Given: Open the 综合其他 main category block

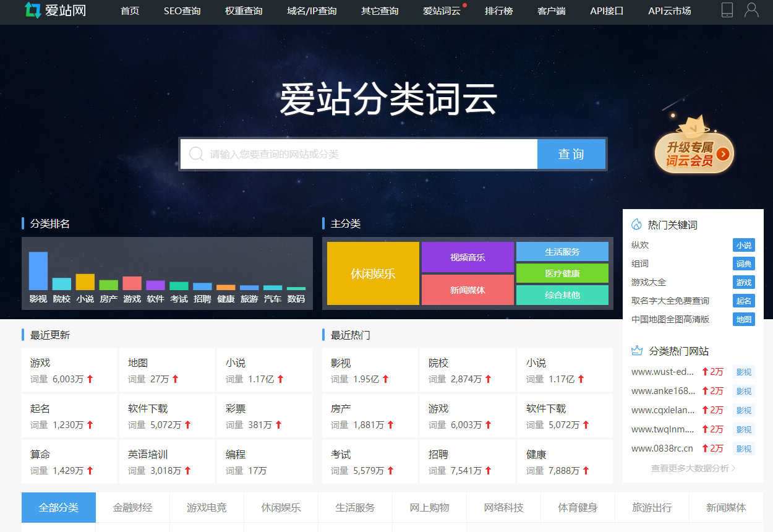Looking at the screenshot, I should click(562, 295).
